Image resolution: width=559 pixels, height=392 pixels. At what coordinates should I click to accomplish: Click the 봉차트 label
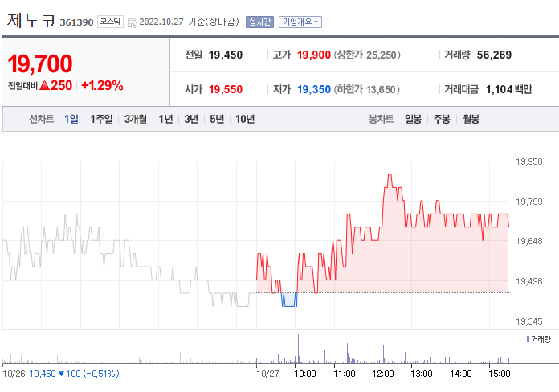[x=382, y=119]
